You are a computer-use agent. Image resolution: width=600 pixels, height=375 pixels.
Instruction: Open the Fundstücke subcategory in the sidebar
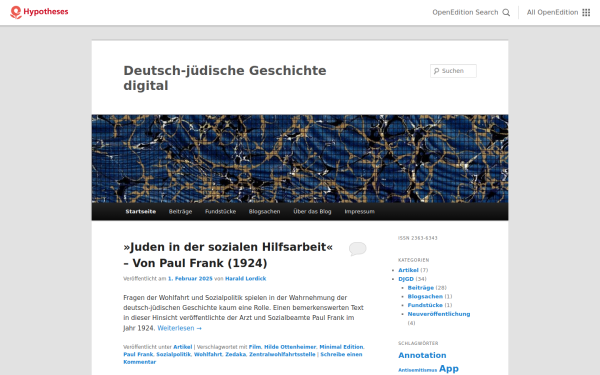[425, 305]
